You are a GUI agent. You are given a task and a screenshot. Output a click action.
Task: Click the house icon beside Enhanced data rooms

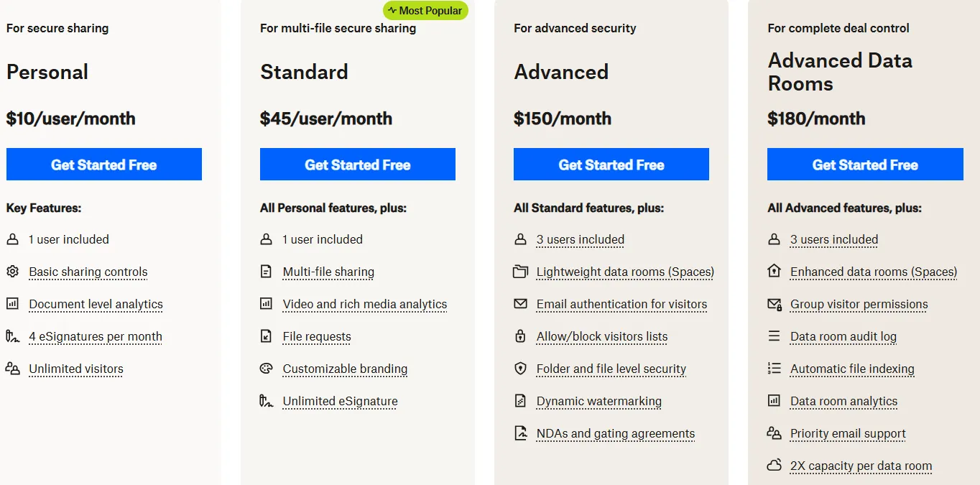(774, 272)
